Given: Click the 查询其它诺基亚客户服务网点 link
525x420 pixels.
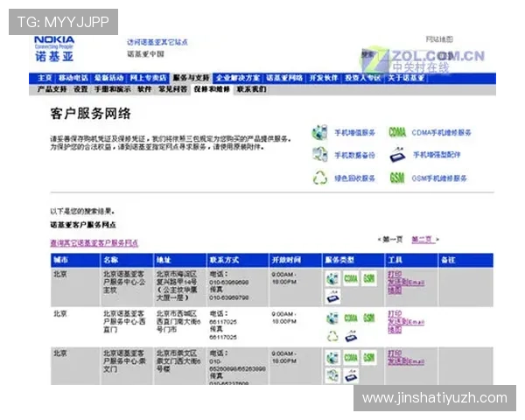Looking at the screenshot, I should [x=94, y=243].
